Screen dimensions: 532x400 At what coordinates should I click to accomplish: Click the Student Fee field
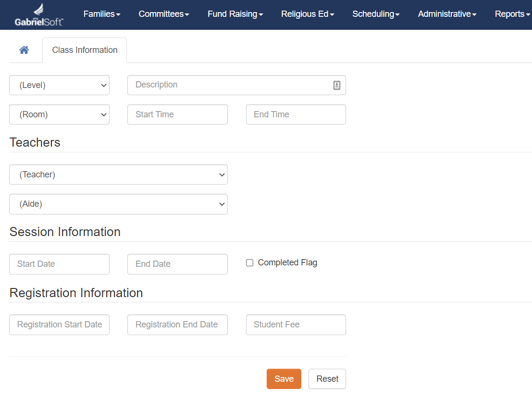(x=296, y=325)
